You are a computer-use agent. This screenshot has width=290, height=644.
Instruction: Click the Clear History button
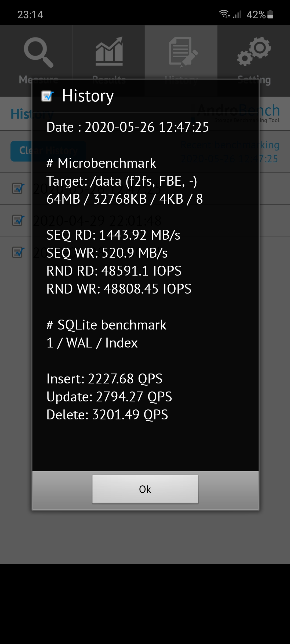pyautogui.click(x=48, y=151)
